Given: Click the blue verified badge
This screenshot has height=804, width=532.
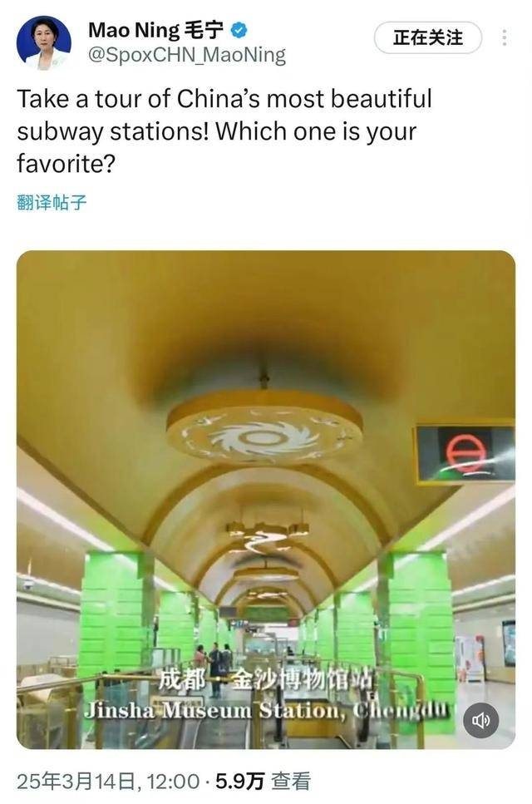Looking at the screenshot, I should point(239,30).
